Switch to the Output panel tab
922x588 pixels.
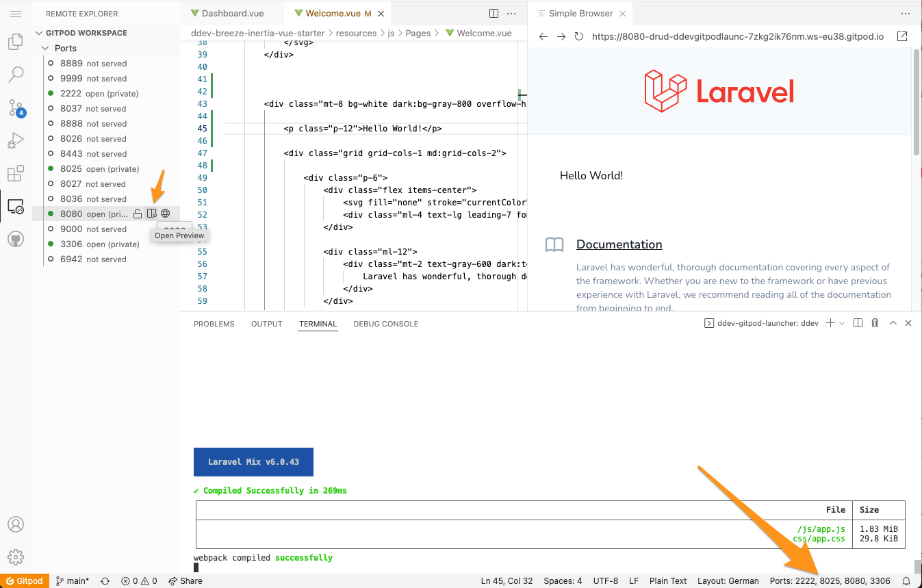(267, 324)
